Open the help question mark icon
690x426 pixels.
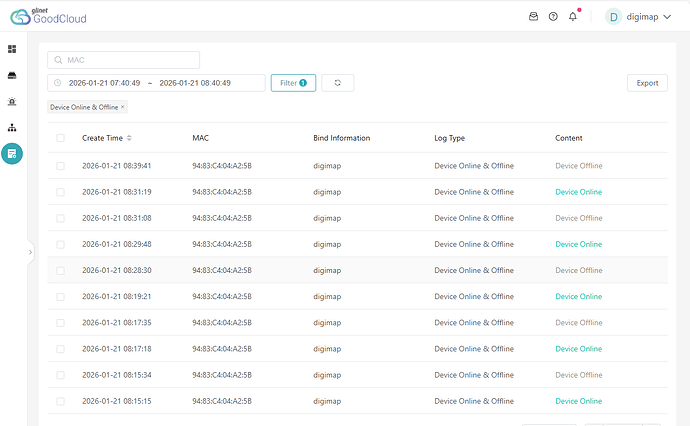pyautogui.click(x=553, y=17)
